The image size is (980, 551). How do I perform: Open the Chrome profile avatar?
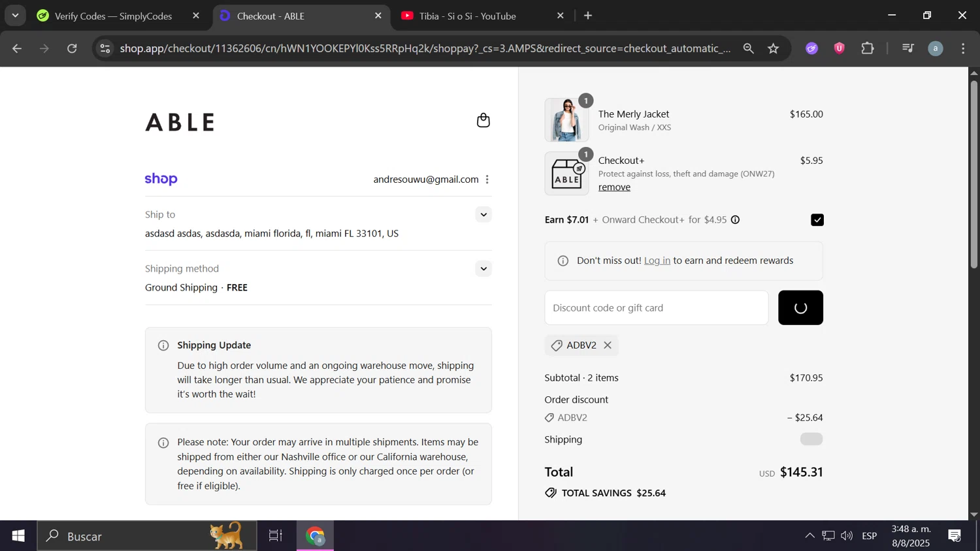coord(936,48)
